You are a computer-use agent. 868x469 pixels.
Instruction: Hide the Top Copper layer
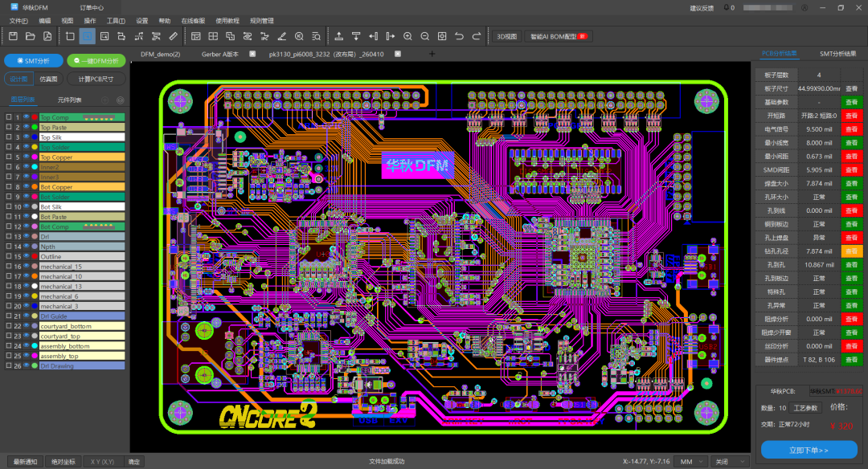[26, 157]
